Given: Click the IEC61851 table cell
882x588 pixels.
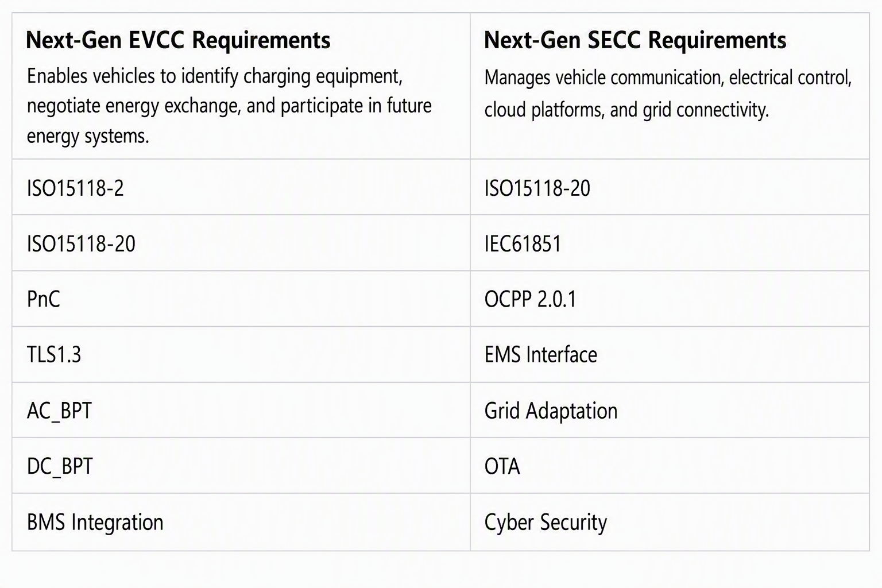Looking at the screenshot, I should tap(670, 243).
